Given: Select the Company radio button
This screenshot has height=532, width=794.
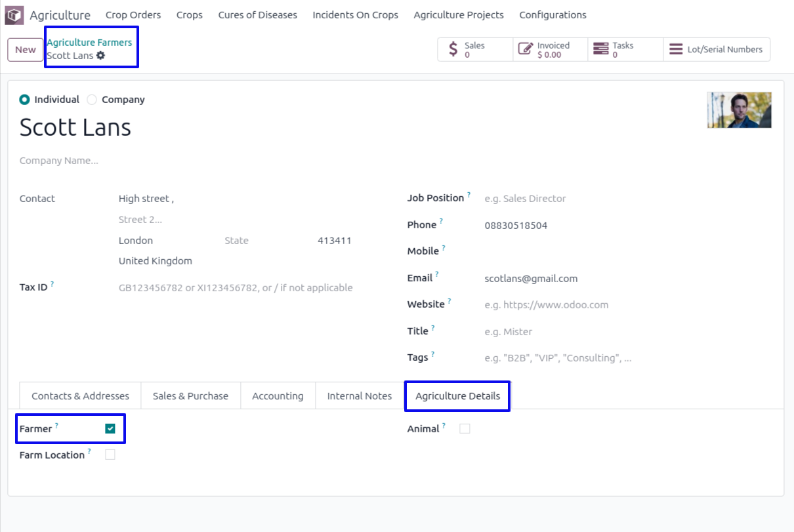Looking at the screenshot, I should (x=92, y=100).
